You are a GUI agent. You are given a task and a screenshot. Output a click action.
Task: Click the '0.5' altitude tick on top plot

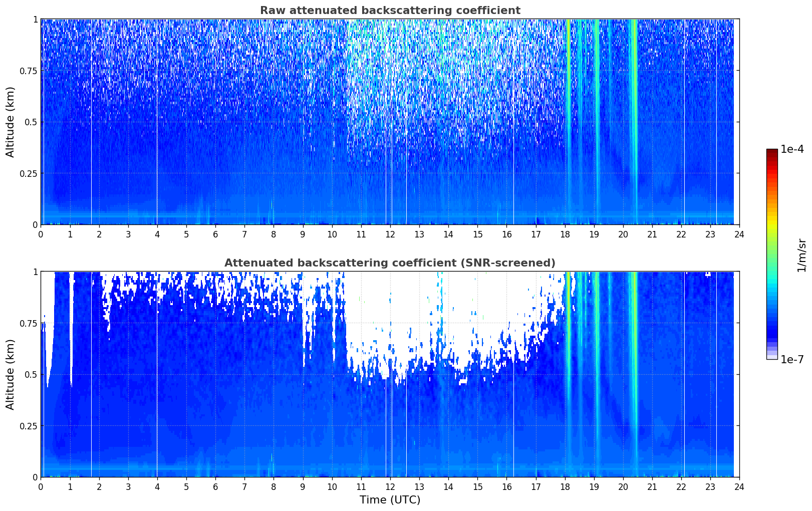pos(31,122)
